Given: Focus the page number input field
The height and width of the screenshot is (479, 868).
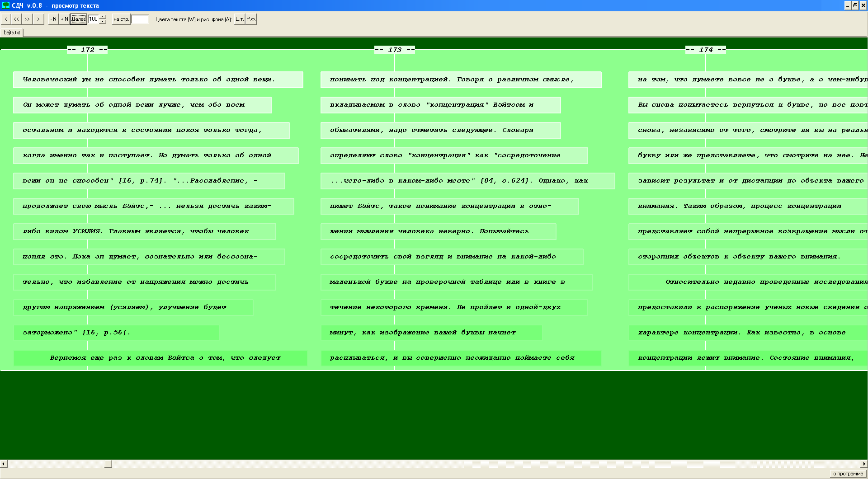Looking at the screenshot, I should [x=140, y=19].
